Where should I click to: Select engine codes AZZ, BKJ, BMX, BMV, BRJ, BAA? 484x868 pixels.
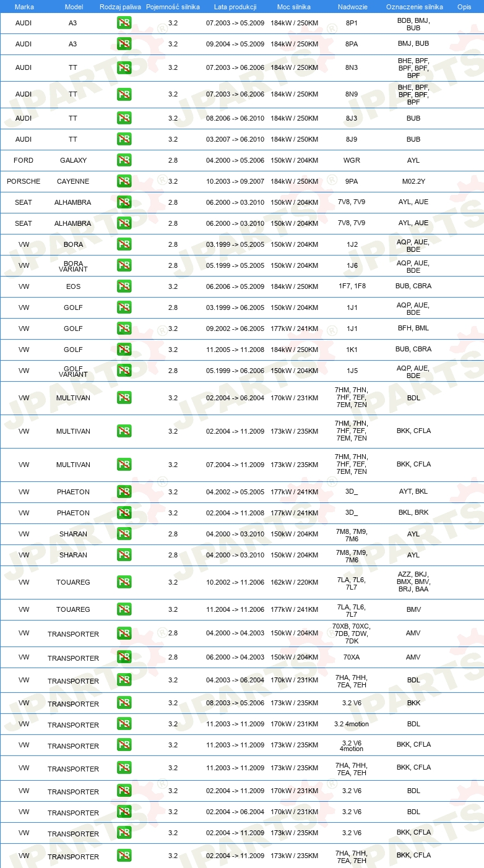coord(413,582)
